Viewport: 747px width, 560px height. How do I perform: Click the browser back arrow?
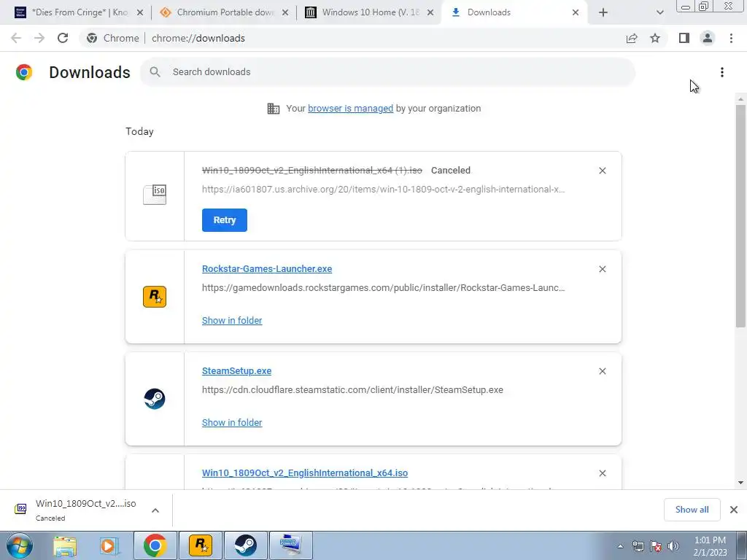point(16,38)
